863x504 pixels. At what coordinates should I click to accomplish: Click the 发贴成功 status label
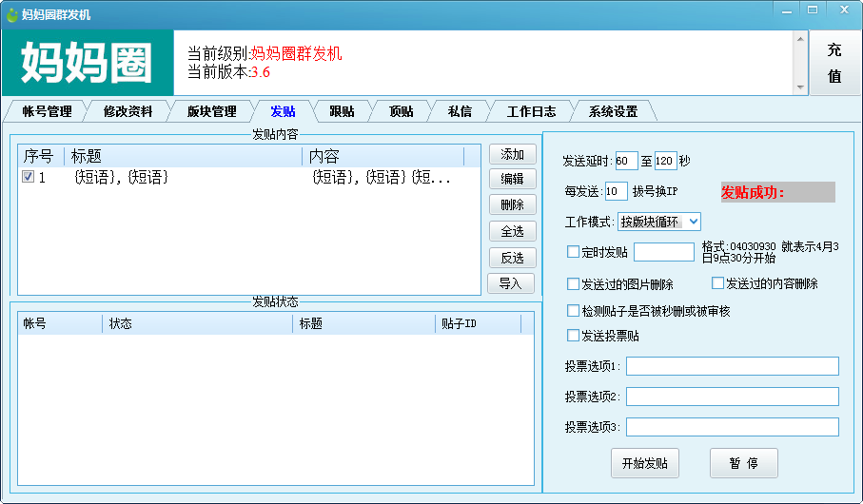777,192
